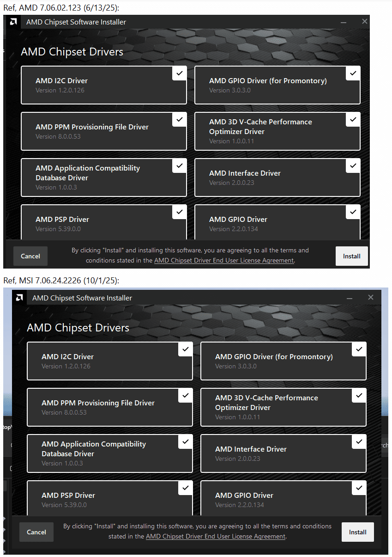Click 'Version 3.0.3.0' in MSI 7.06.24.2226 installer

pos(236,366)
